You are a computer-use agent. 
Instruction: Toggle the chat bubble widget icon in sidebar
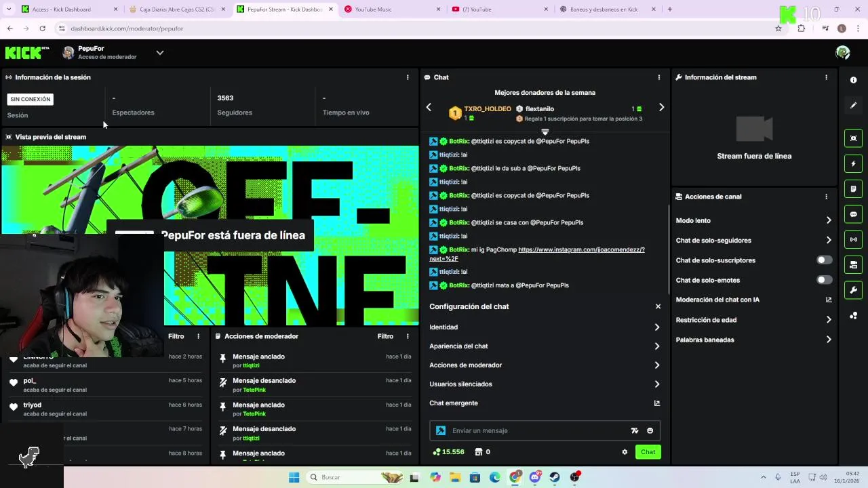tap(853, 214)
